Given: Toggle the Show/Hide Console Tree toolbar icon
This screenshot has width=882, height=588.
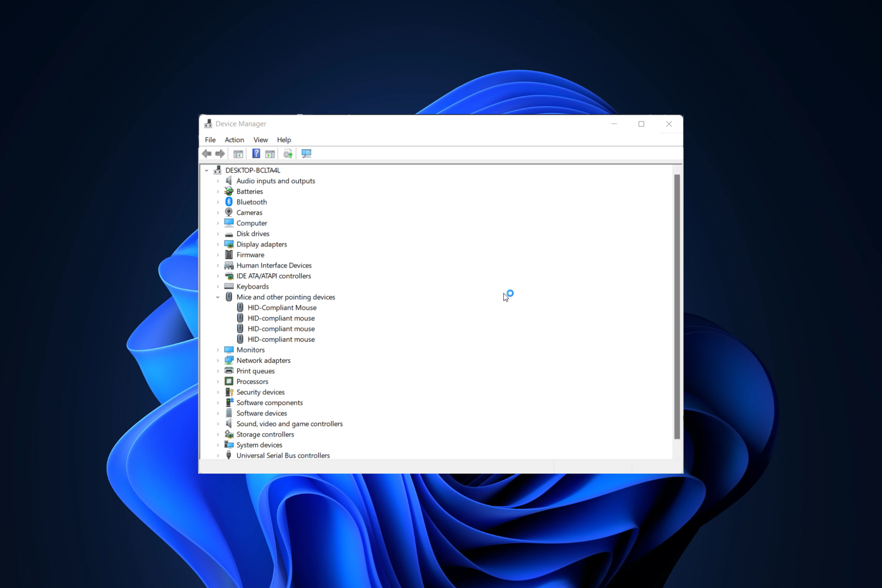Looking at the screenshot, I should [238, 153].
